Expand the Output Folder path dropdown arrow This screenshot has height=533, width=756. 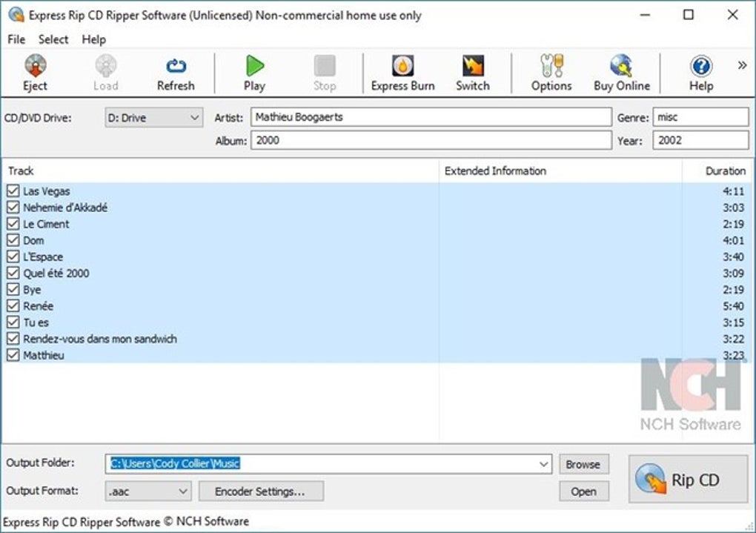pos(543,464)
